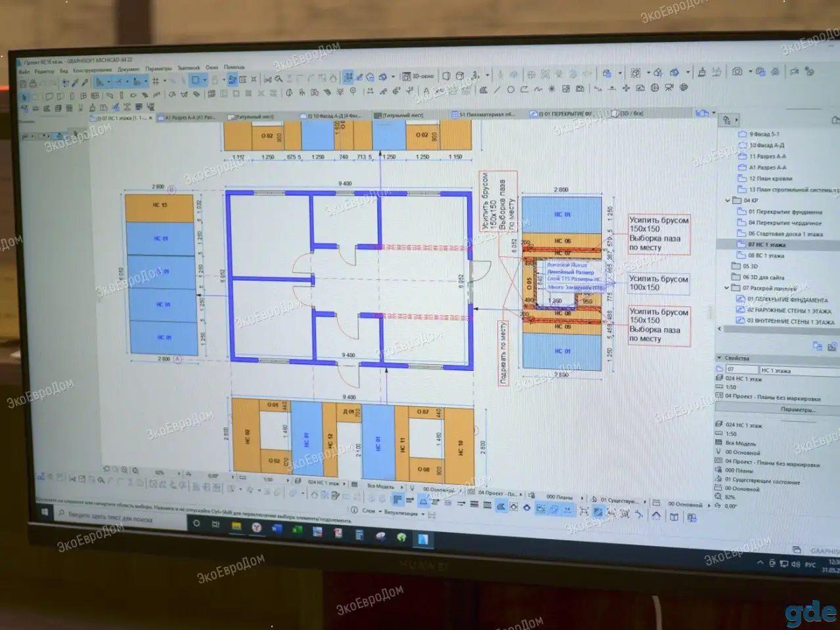Open the dropdown arrow beside the grid icon

[x=166, y=81]
